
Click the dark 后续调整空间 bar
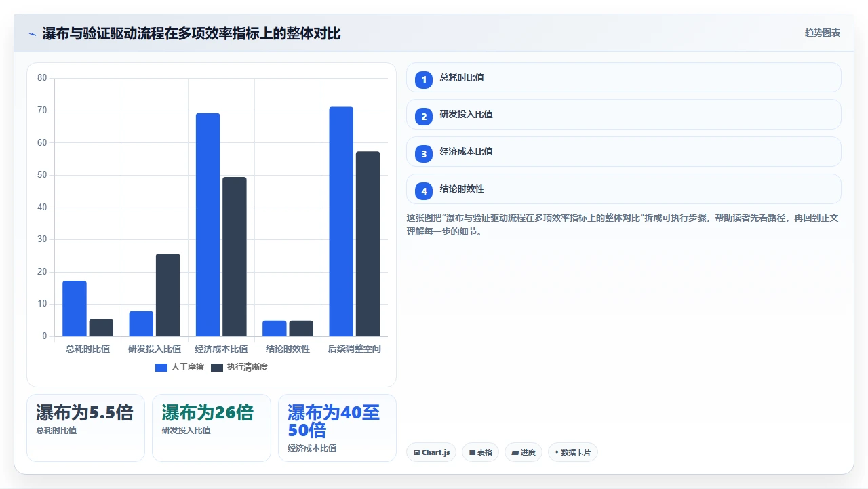(368, 244)
